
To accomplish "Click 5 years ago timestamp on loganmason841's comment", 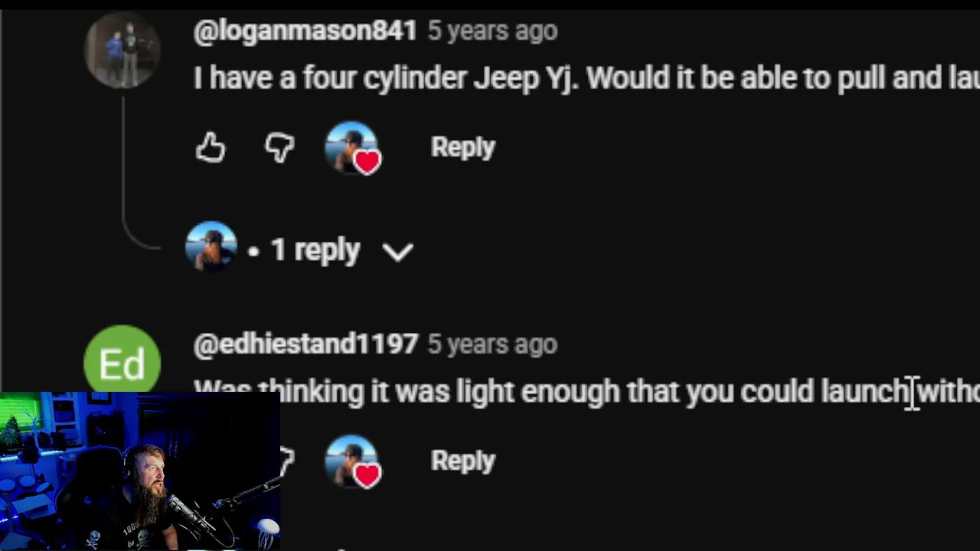I will coord(492,31).
